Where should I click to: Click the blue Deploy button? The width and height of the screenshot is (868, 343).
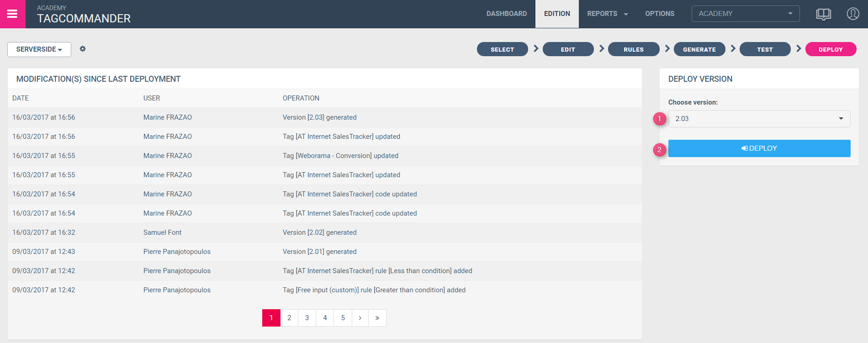(759, 148)
